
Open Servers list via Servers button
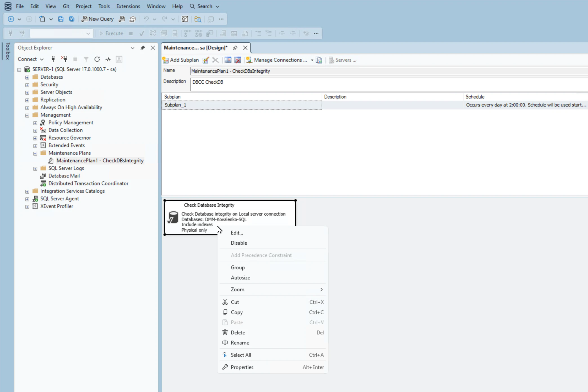342,60
